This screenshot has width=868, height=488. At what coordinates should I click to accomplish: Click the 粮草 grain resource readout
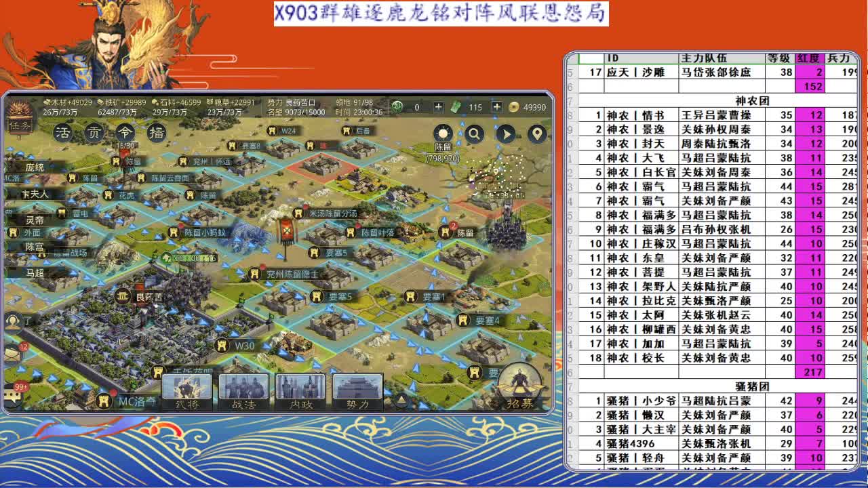point(231,102)
